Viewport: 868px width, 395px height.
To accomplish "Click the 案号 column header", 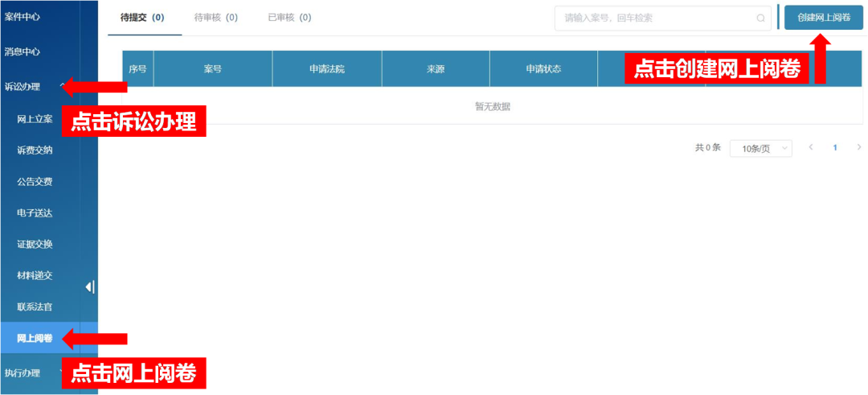I will click(212, 69).
